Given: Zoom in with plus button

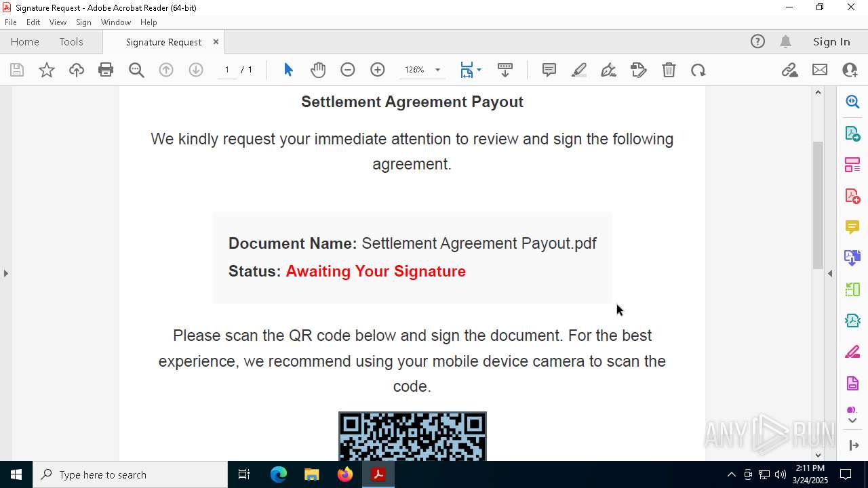Looking at the screenshot, I should pyautogui.click(x=378, y=70).
